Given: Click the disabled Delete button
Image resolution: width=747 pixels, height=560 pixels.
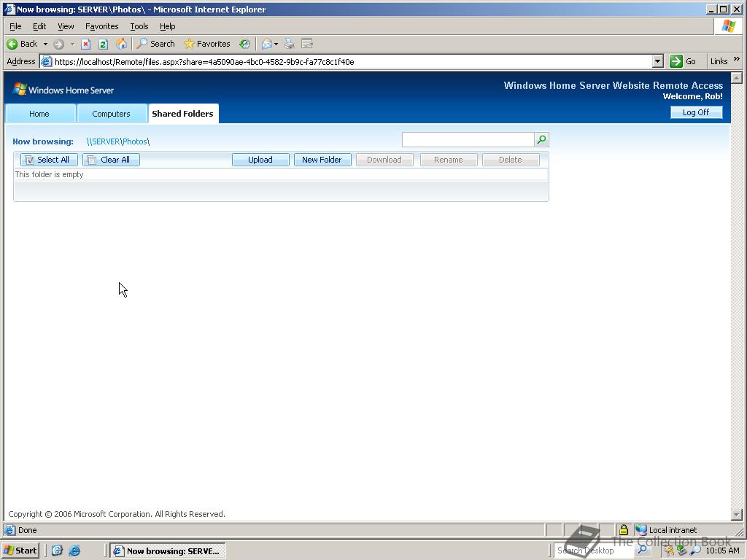Looking at the screenshot, I should pyautogui.click(x=511, y=160).
